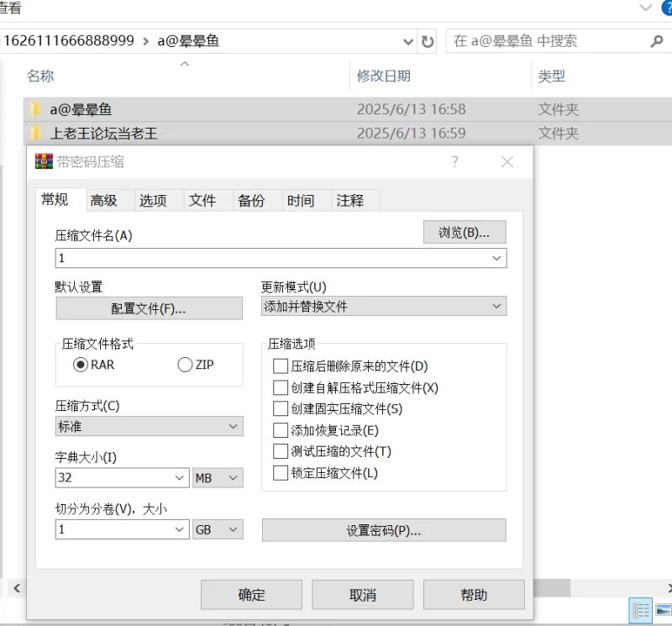Sort by 类型 column header
Screen dimensions: 672x626
(551, 76)
